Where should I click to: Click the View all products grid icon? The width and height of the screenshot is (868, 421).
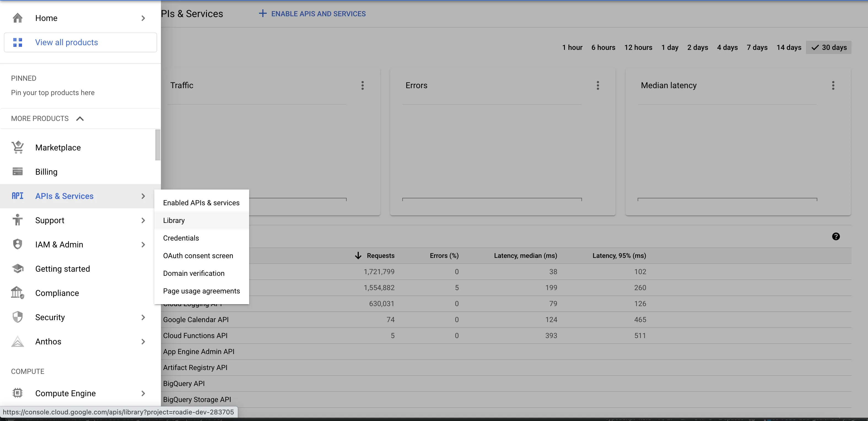coord(18,42)
